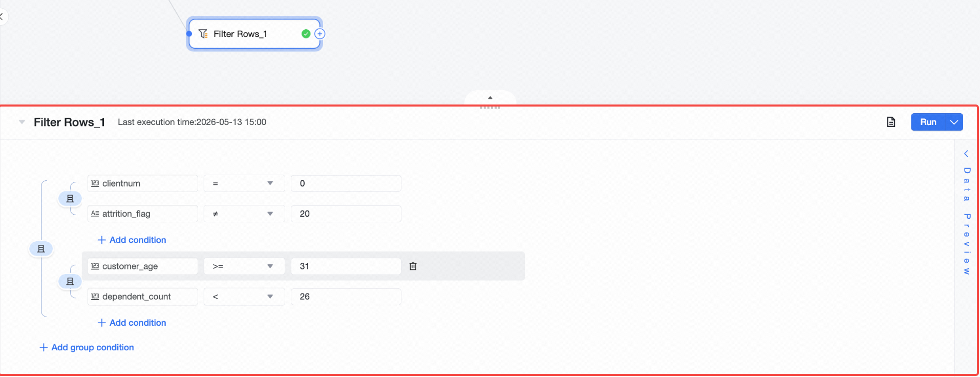Viewport: 980px width, 377px height.
Task: Click the Run button
Action: point(928,122)
